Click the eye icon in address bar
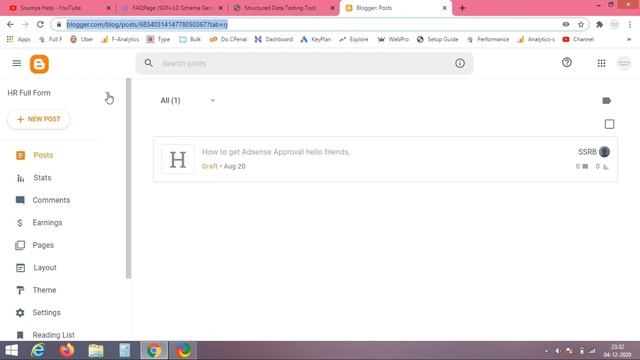The height and width of the screenshot is (360, 640). point(566,24)
